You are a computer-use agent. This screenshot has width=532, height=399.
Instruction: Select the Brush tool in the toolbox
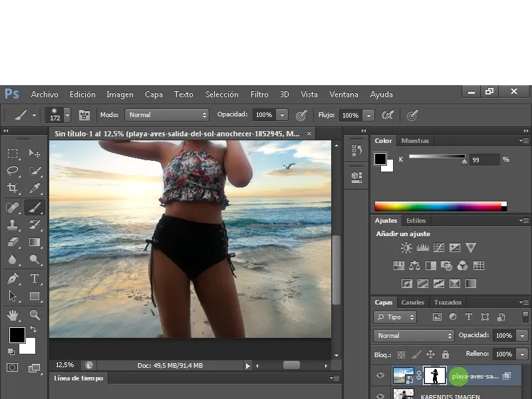pyautogui.click(x=35, y=207)
